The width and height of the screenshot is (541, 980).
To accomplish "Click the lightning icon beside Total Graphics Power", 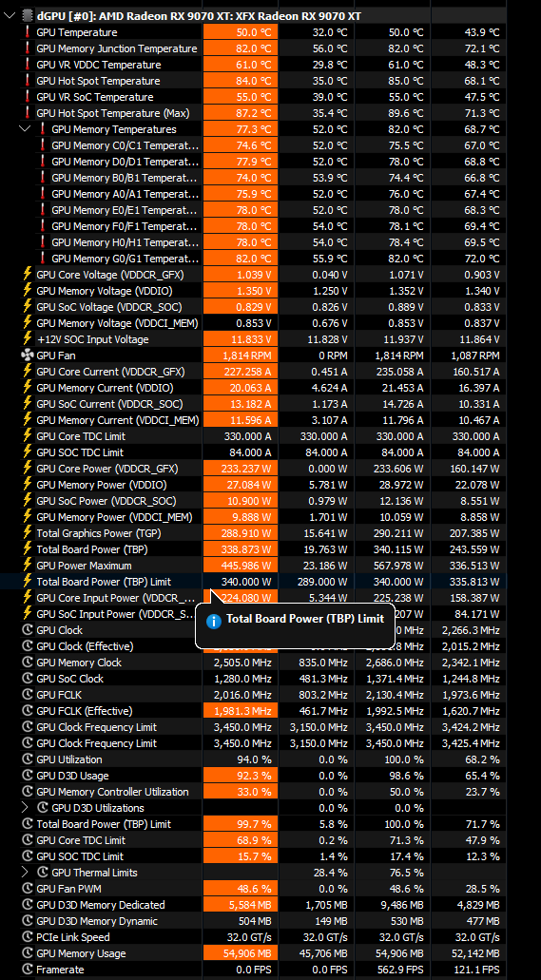I will 27,532.
